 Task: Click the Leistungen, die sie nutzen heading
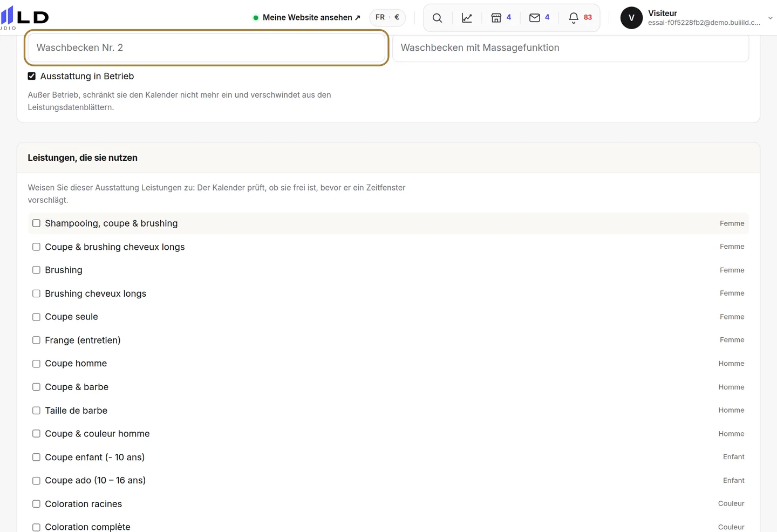(x=83, y=158)
